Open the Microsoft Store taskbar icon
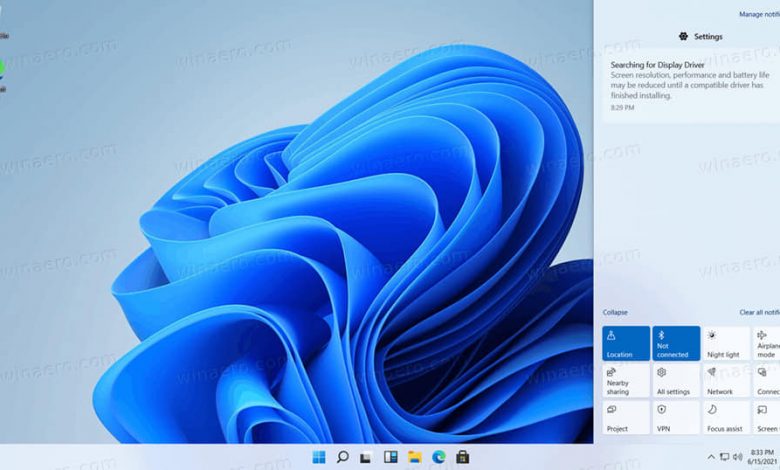 tap(463, 457)
